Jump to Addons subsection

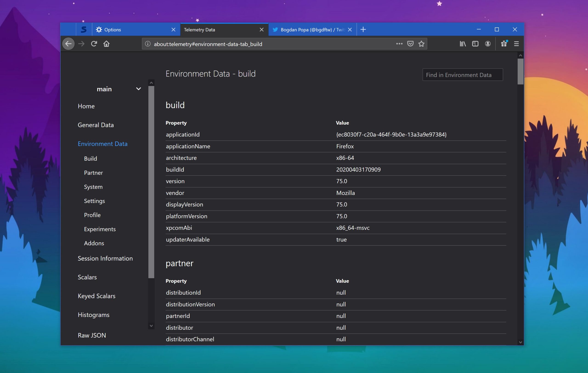(x=94, y=243)
